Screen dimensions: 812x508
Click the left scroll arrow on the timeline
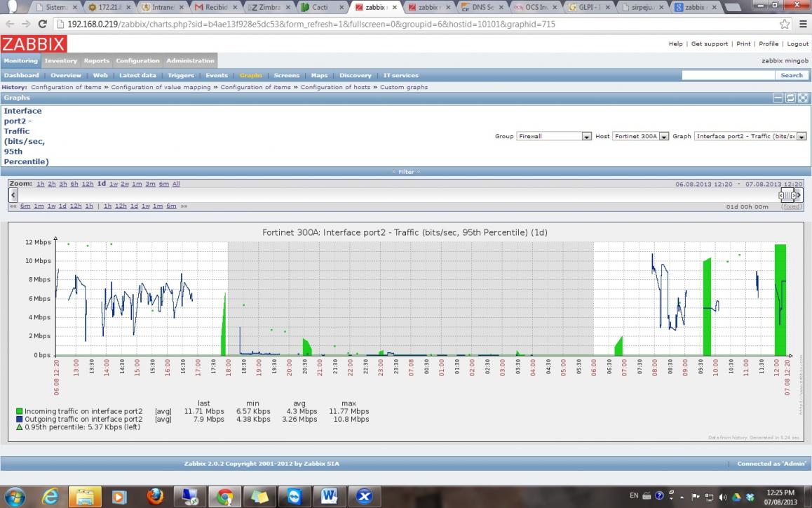click(13, 195)
